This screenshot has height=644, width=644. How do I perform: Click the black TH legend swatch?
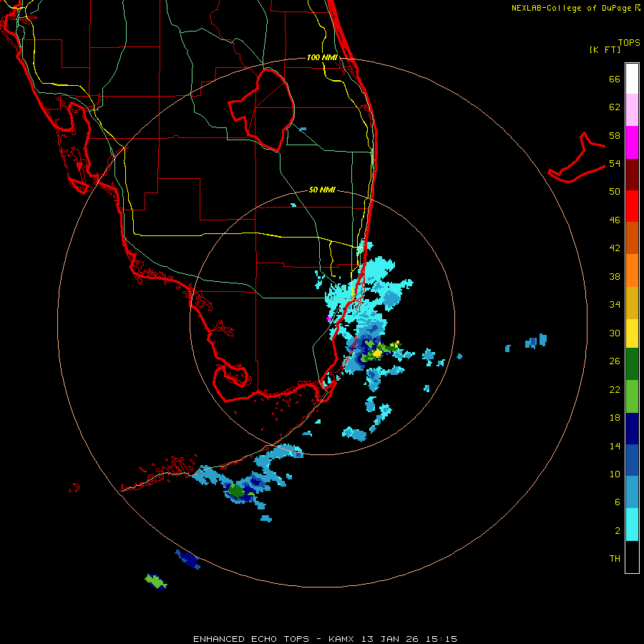click(632, 557)
